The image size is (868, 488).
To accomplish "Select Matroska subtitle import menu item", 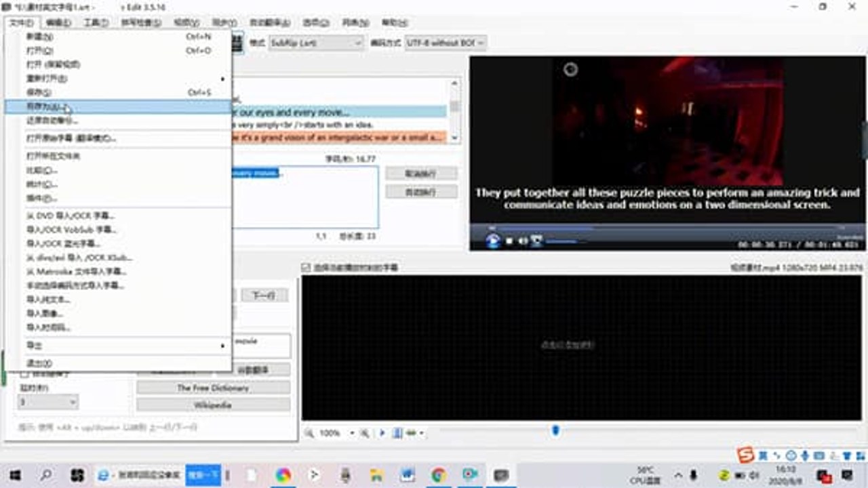I will click(x=118, y=272).
